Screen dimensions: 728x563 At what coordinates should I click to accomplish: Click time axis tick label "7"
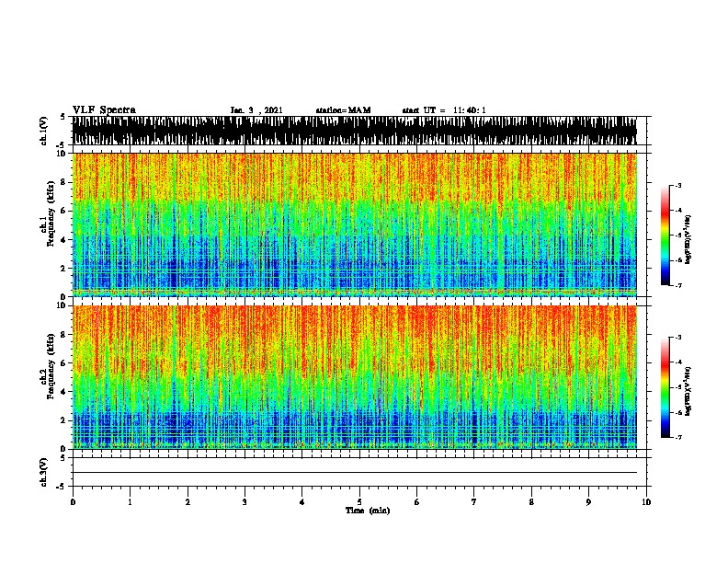(474, 502)
